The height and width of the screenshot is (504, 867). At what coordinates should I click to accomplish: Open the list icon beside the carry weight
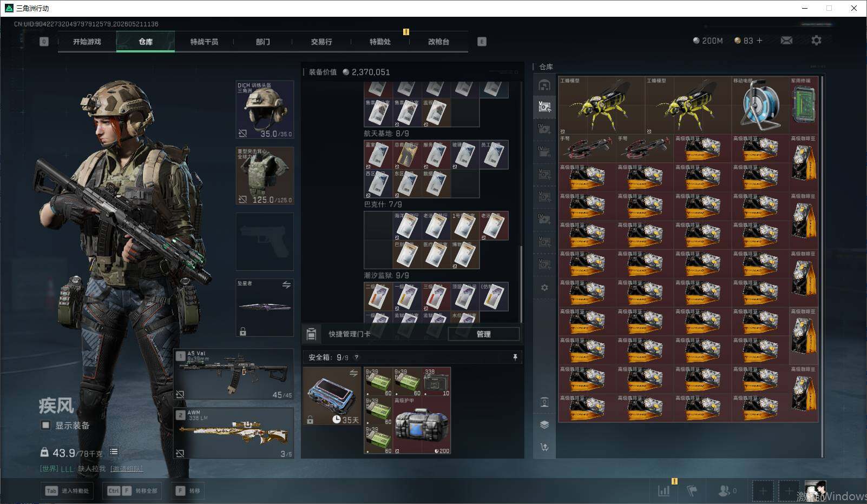pyautogui.click(x=114, y=452)
